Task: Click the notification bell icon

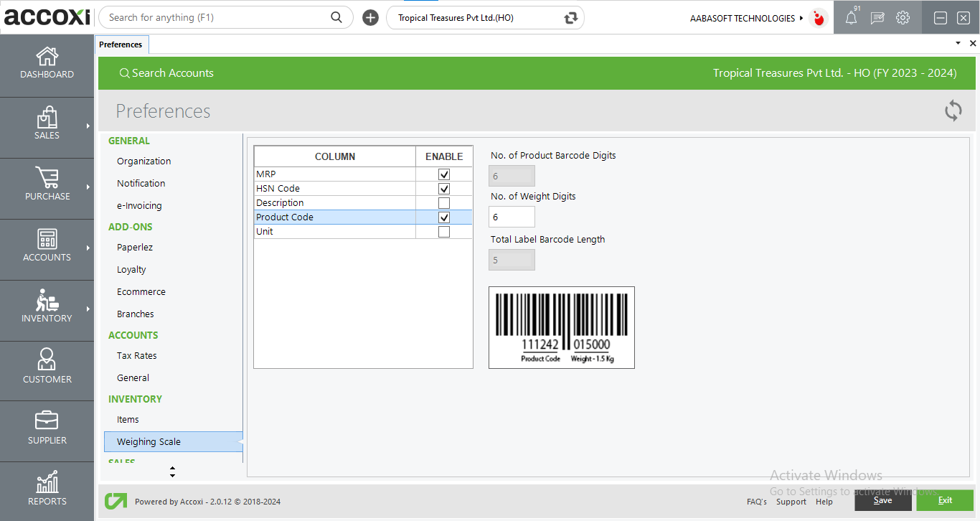Action: (851, 18)
